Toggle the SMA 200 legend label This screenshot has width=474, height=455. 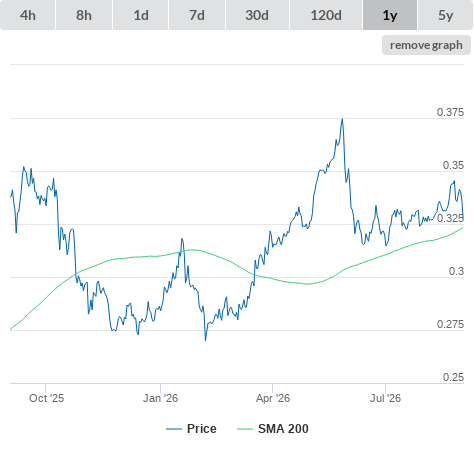pyautogui.click(x=283, y=429)
